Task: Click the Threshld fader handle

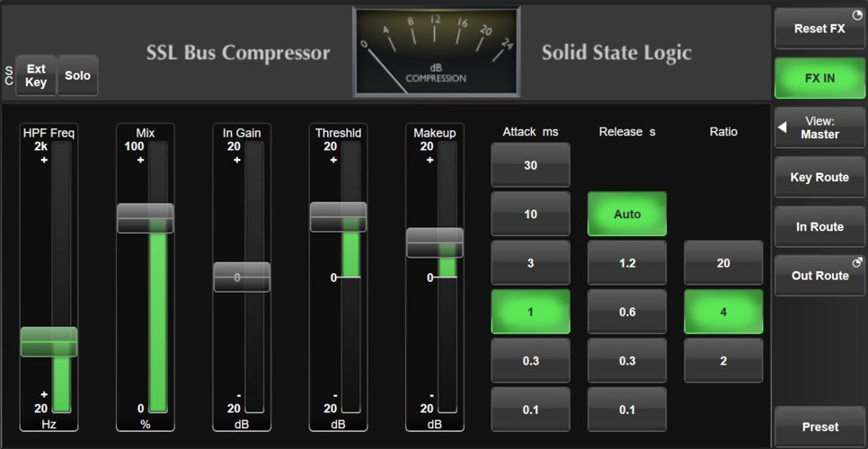Action: 338,216
